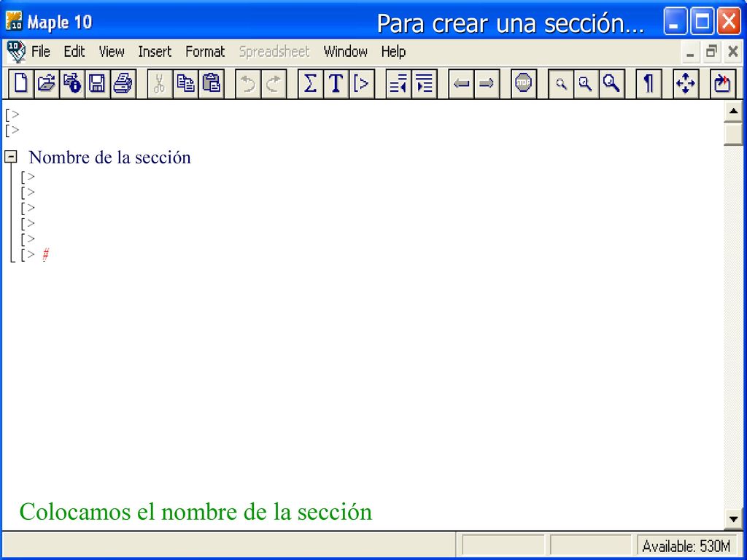The height and width of the screenshot is (560, 747).
Task: Cut selection with the scissors icon
Action: pyautogui.click(x=160, y=84)
